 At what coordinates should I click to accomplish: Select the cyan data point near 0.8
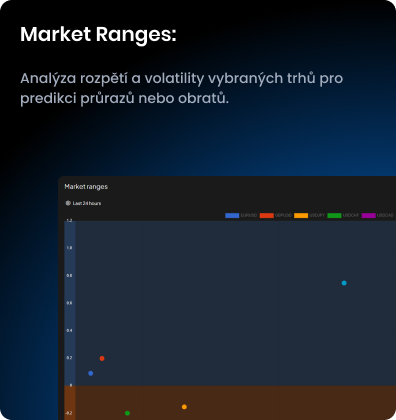tap(344, 283)
